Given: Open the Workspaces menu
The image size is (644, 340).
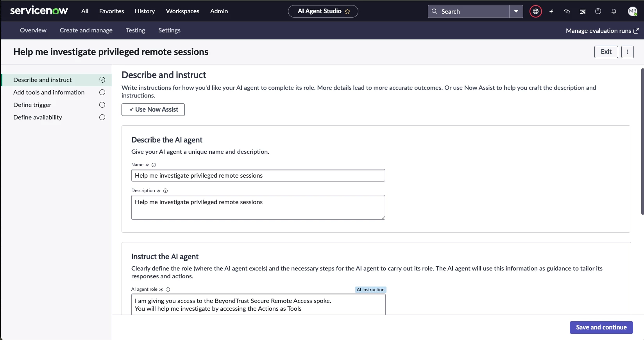Looking at the screenshot, I should pos(182,11).
